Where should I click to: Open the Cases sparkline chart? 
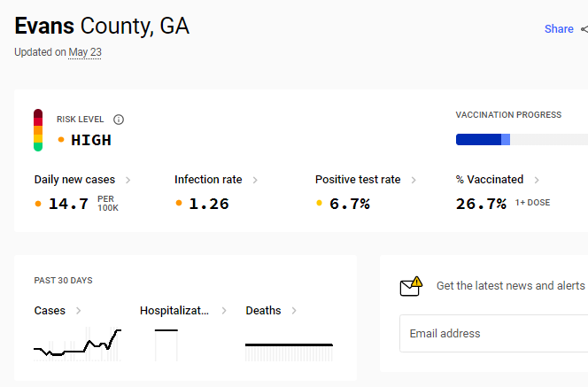77,344
